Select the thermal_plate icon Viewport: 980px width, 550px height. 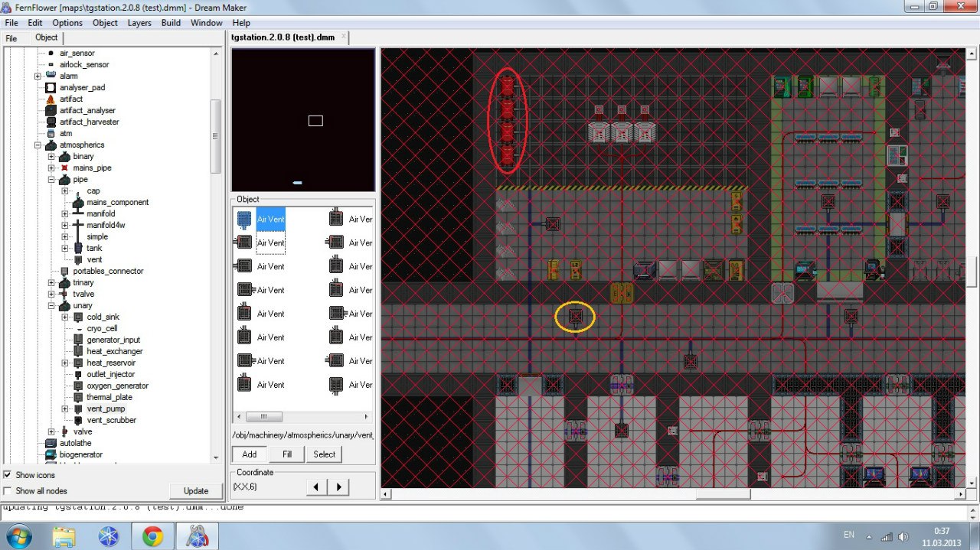pos(78,398)
